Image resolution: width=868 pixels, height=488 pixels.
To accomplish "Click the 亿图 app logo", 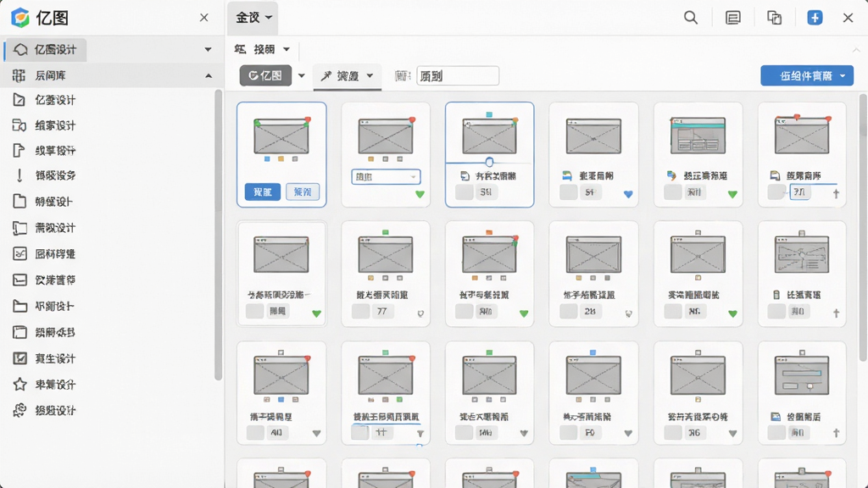I will (20, 18).
